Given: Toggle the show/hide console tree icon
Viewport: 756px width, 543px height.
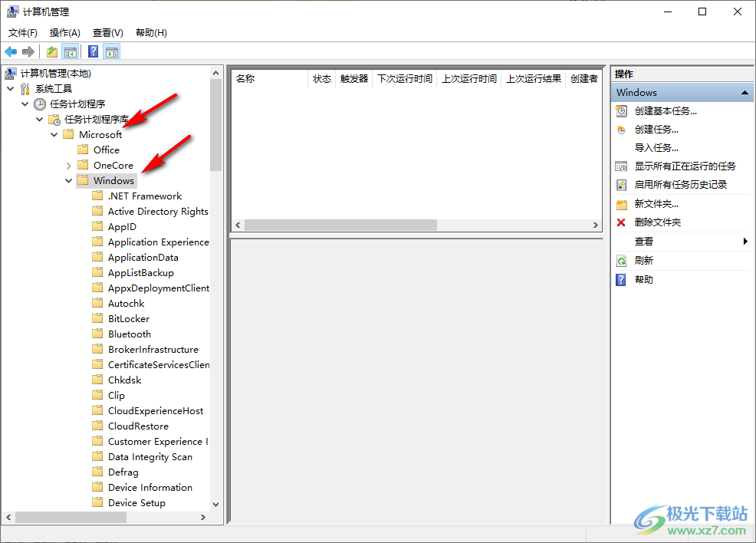Looking at the screenshot, I should (71, 51).
